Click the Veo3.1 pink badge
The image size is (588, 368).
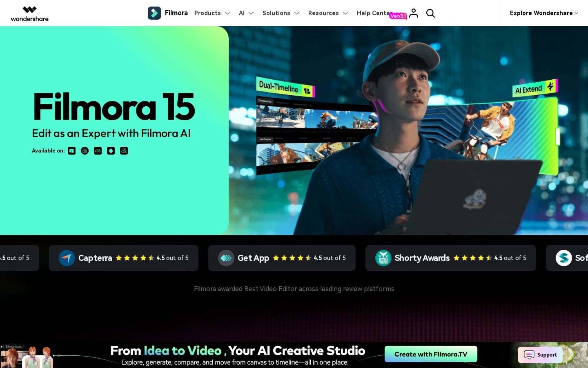(x=398, y=16)
